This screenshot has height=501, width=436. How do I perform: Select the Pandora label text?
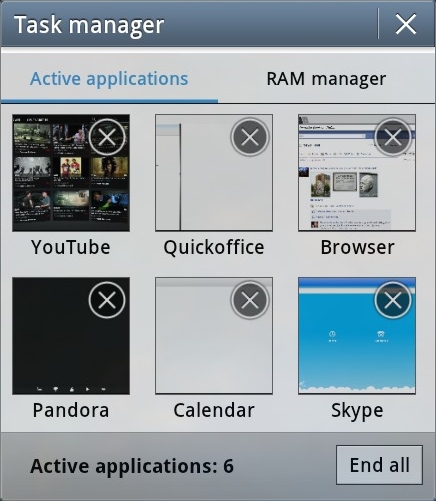pos(71,410)
